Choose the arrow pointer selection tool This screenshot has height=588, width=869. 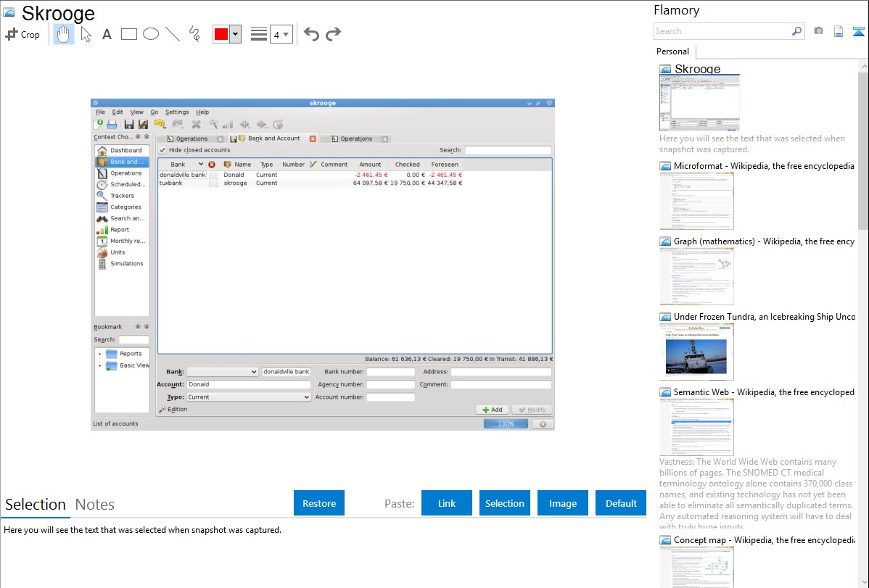(86, 34)
